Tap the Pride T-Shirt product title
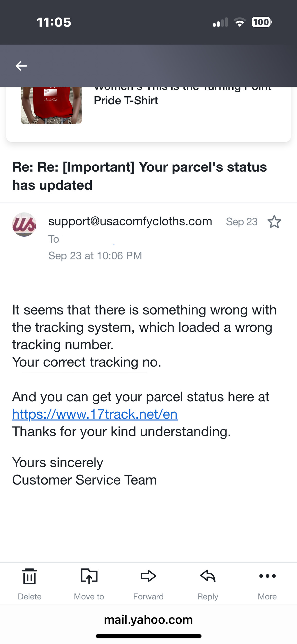The width and height of the screenshot is (297, 644). (x=126, y=100)
